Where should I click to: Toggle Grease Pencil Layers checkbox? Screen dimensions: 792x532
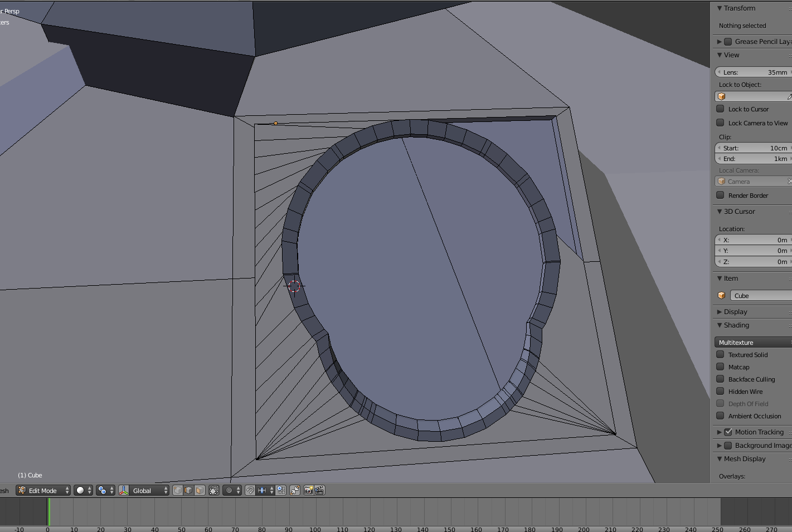(728, 41)
